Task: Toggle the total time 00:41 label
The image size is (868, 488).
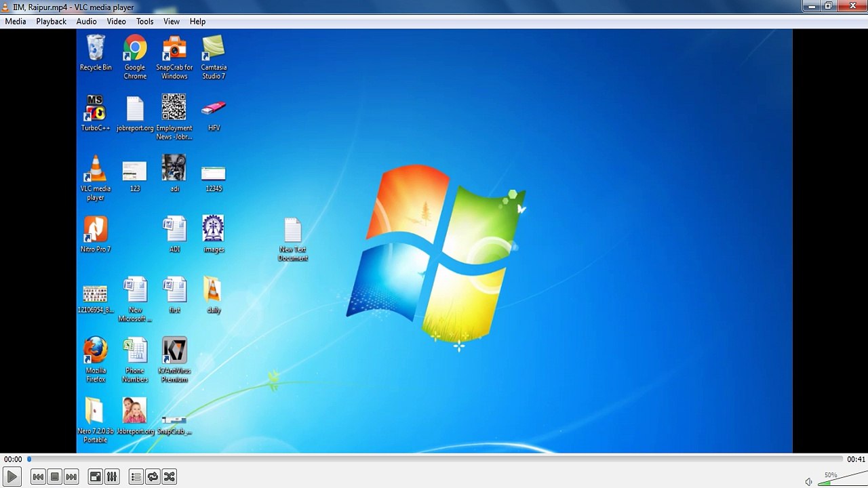Action: (856, 460)
